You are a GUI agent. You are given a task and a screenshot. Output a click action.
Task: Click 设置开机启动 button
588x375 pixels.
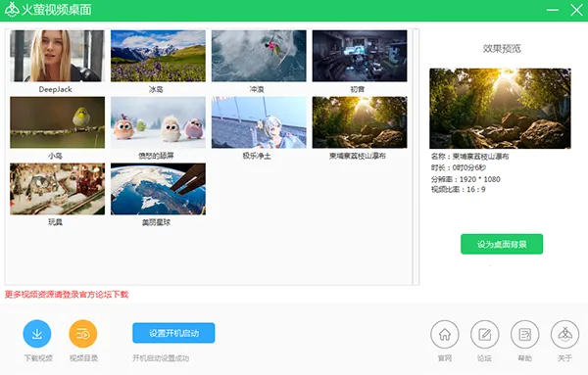[173, 333]
